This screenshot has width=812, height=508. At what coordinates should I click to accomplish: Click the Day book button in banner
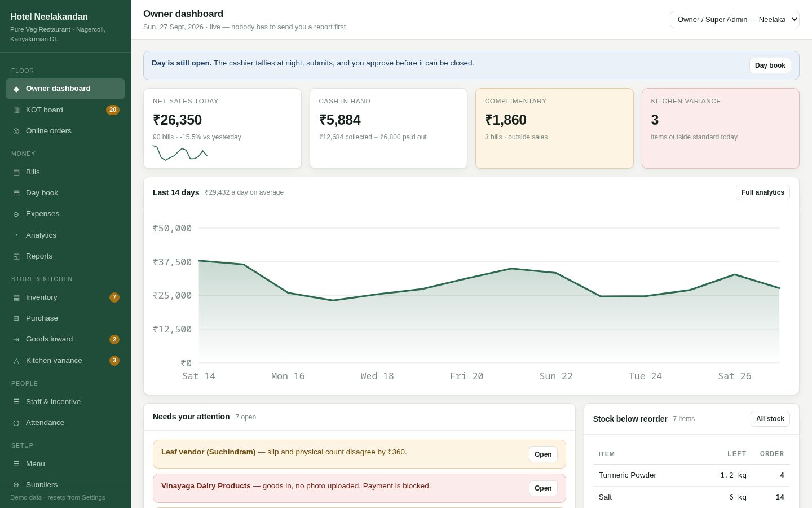(x=770, y=65)
